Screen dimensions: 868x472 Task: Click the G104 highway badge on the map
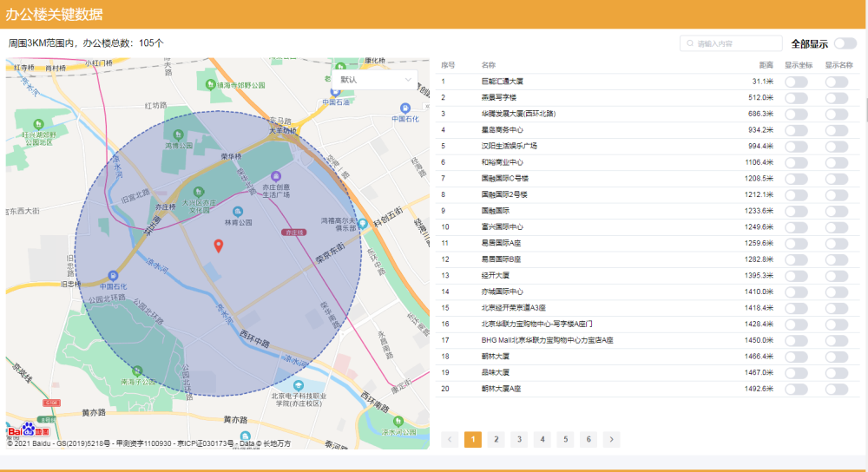(51, 403)
